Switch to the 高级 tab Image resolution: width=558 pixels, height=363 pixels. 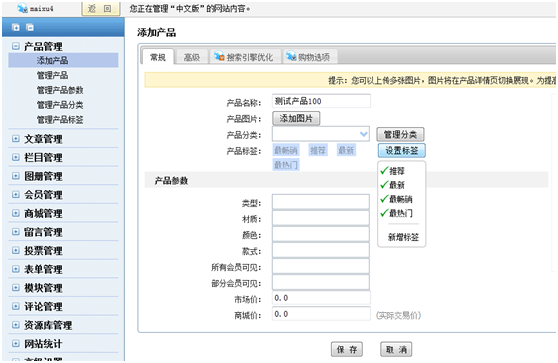pyautogui.click(x=191, y=57)
